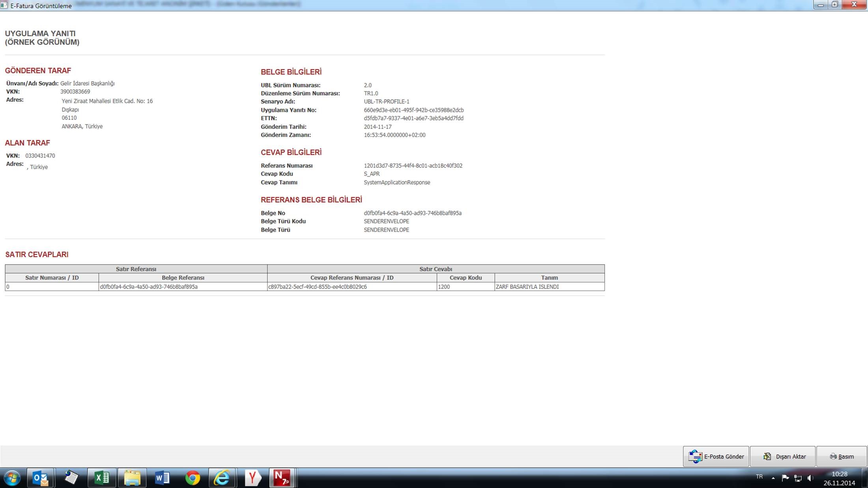The width and height of the screenshot is (868, 488).
Task: Expand hidden system tray icons arrow
Action: click(773, 478)
